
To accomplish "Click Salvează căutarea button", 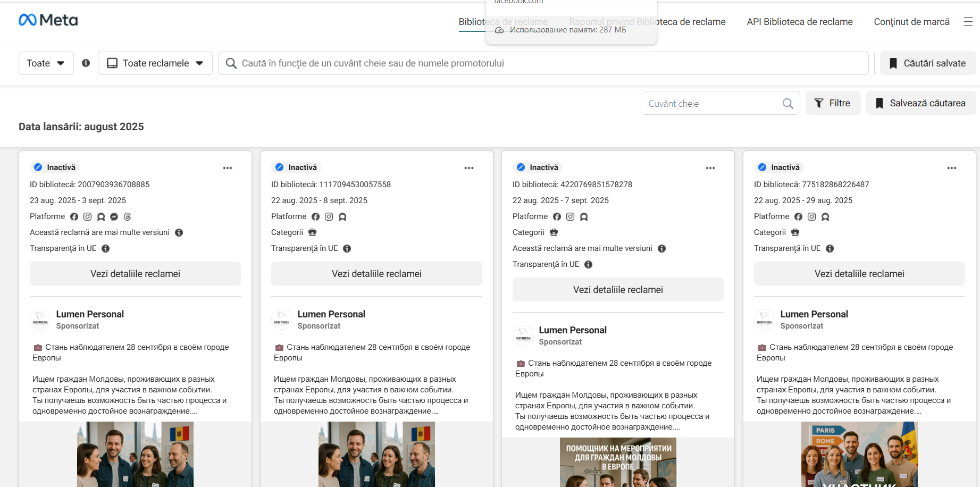I will (x=921, y=103).
